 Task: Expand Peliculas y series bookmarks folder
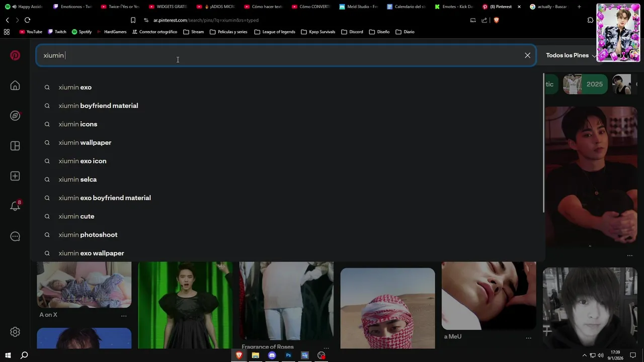[228, 32]
